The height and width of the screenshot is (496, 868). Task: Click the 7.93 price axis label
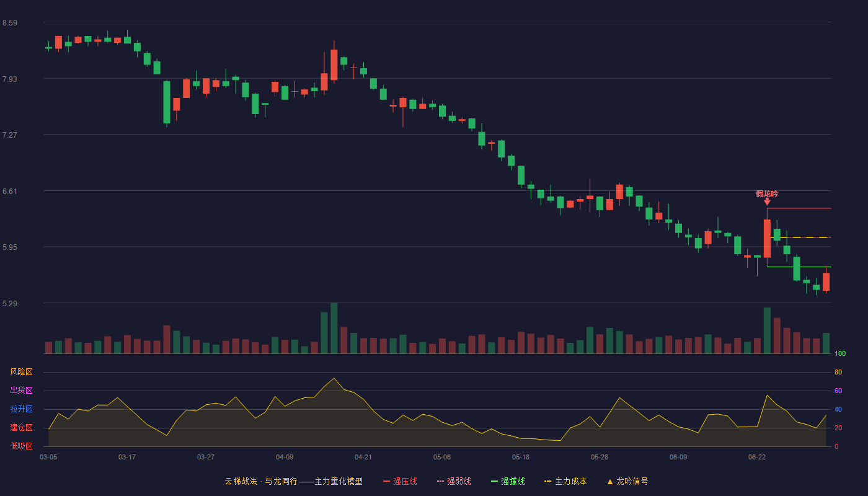click(10, 79)
